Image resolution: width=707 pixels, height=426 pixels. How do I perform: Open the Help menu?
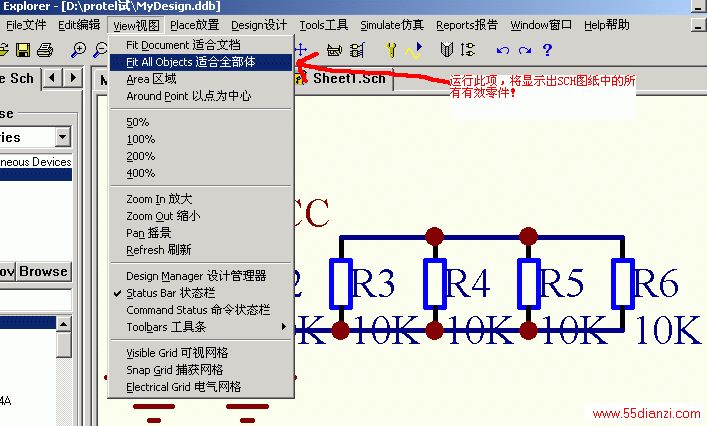click(606, 25)
